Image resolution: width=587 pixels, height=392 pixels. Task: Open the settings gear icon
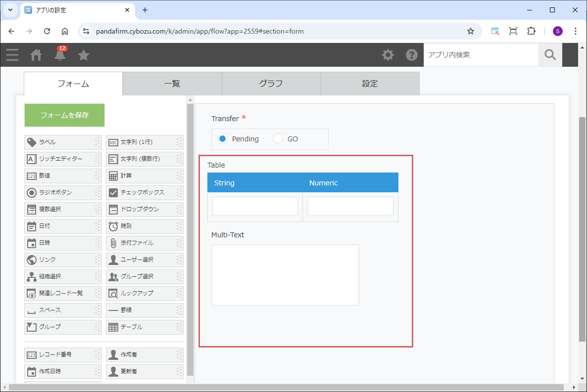click(388, 55)
